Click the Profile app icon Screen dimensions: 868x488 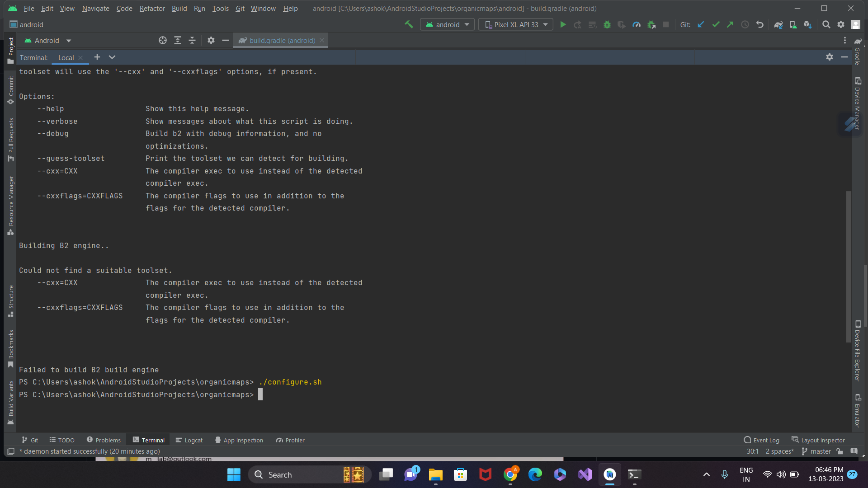coord(637,24)
